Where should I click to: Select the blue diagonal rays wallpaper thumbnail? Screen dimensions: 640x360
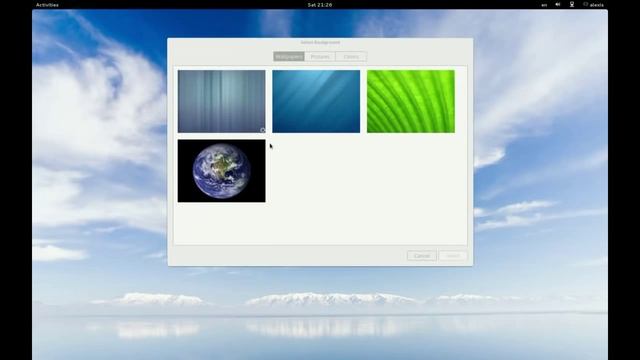click(x=316, y=101)
